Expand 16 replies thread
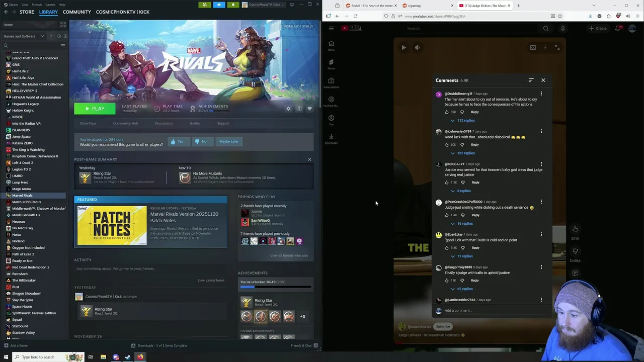The height and width of the screenshot is (362, 644). click(462, 224)
